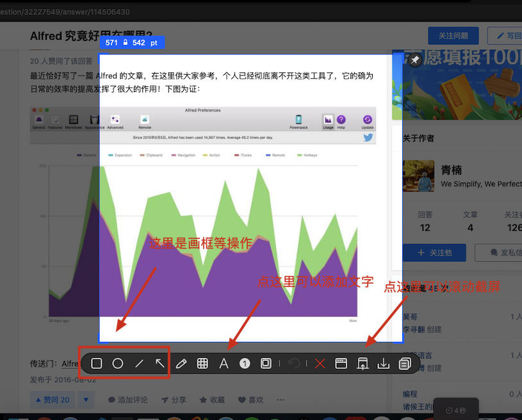Send private message via 发私信

point(499,253)
